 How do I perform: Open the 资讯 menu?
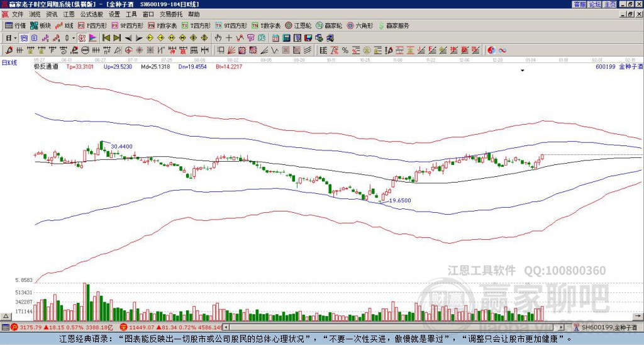tap(52, 14)
